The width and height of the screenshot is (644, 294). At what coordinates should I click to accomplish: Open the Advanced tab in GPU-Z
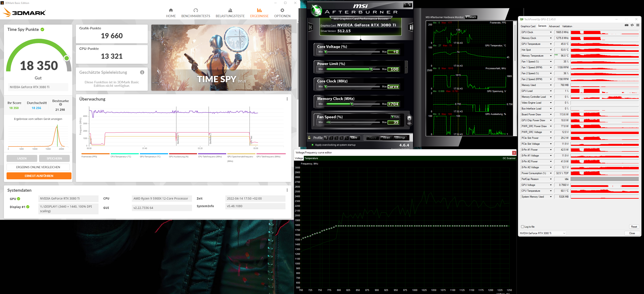pyautogui.click(x=554, y=26)
